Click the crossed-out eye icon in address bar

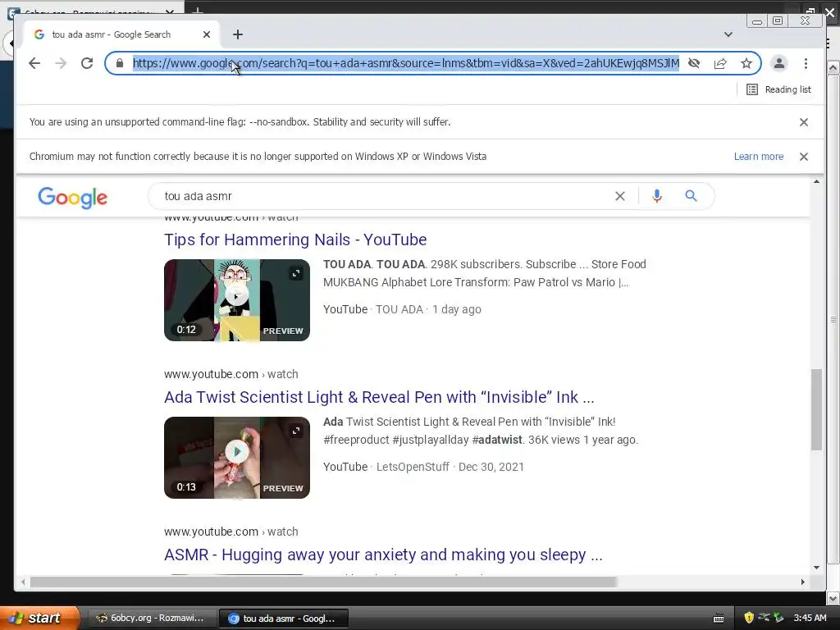[x=694, y=63]
